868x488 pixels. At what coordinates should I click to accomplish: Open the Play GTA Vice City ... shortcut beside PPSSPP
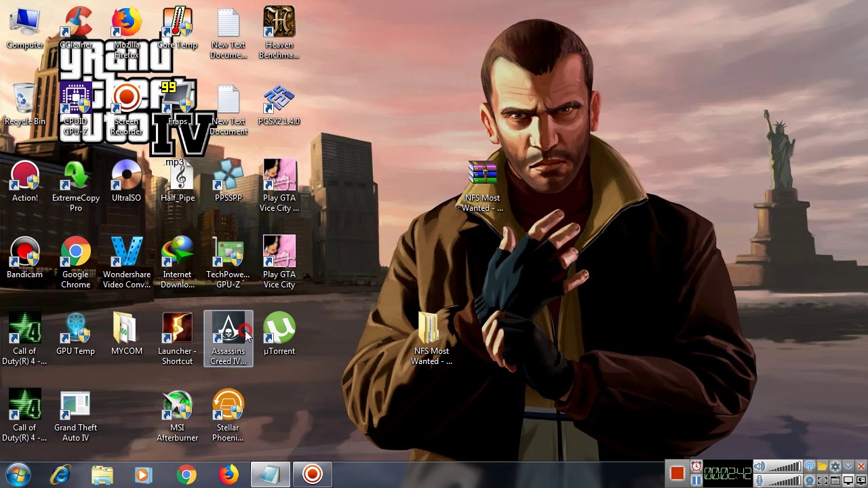pos(279,186)
